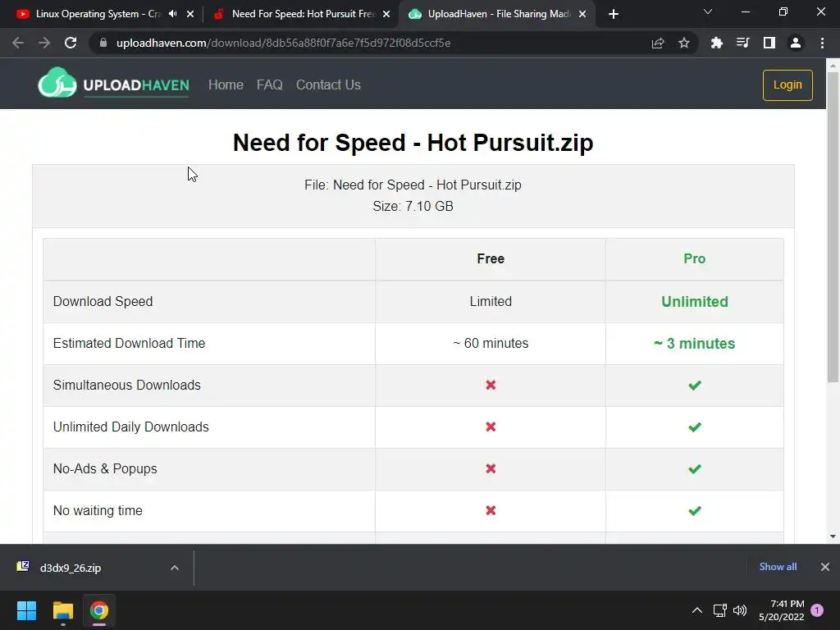
Task: Click the Chrome taskbar icon
Action: 99,610
